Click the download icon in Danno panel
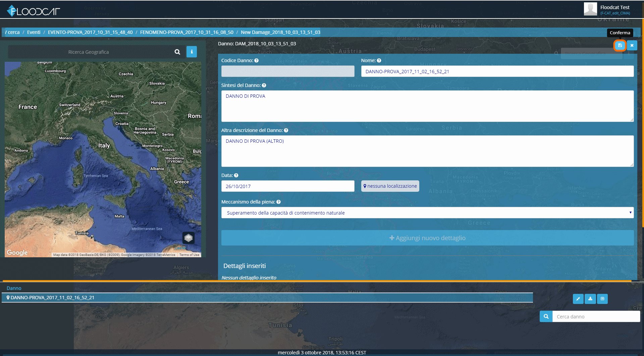644x356 pixels. coord(590,299)
